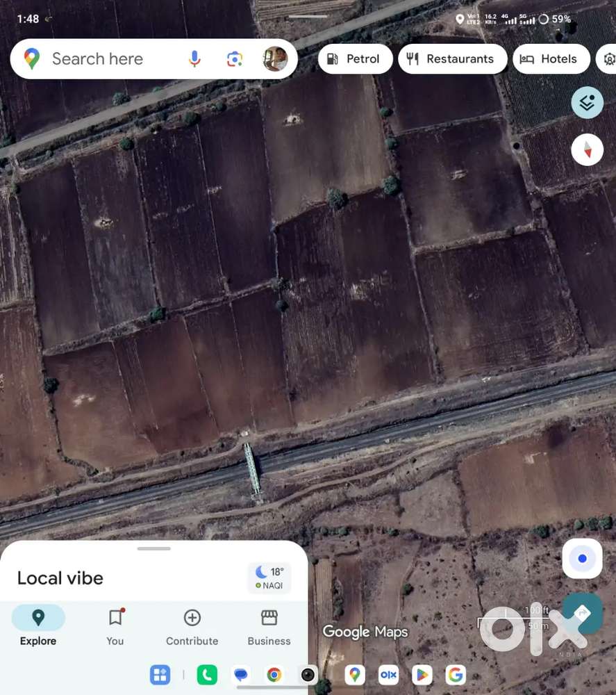The width and height of the screenshot is (616, 695).
Task: Select the Petrol category chip
Action: tap(353, 59)
